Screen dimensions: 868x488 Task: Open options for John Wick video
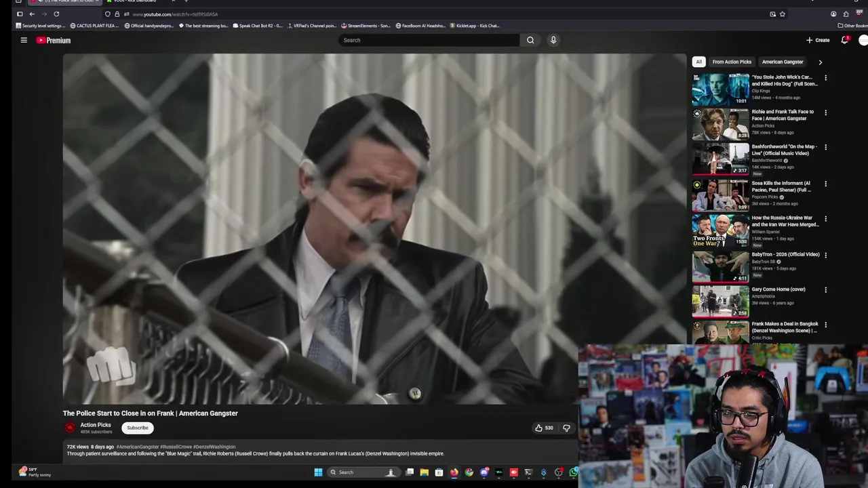(825, 78)
